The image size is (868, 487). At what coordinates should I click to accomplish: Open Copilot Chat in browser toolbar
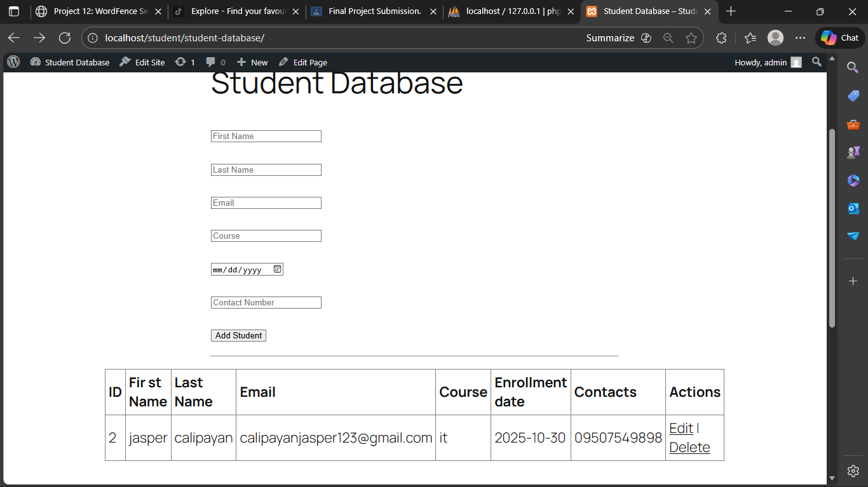click(x=840, y=38)
